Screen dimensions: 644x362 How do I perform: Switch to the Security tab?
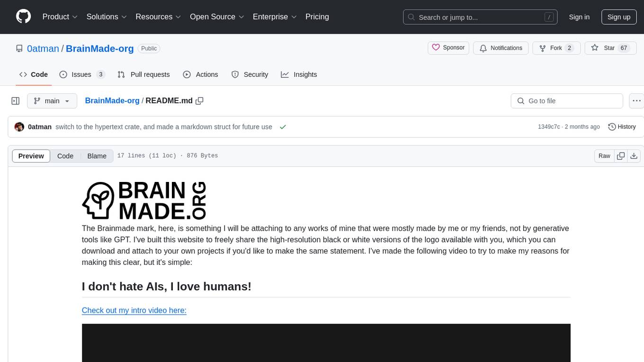[x=250, y=74]
